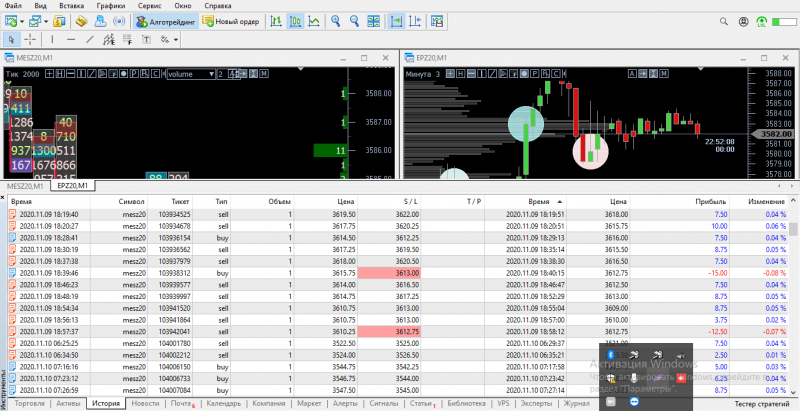800x411 pixels.
Task: Click the highlighted S/L value 3612.75
Action: [x=389, y=331]
